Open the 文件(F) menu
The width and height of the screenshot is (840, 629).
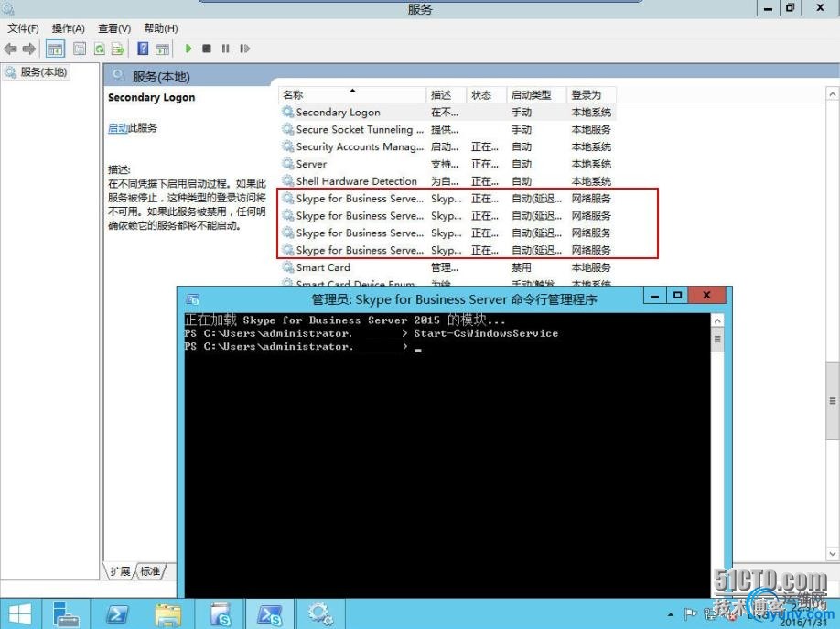[23, 28]
